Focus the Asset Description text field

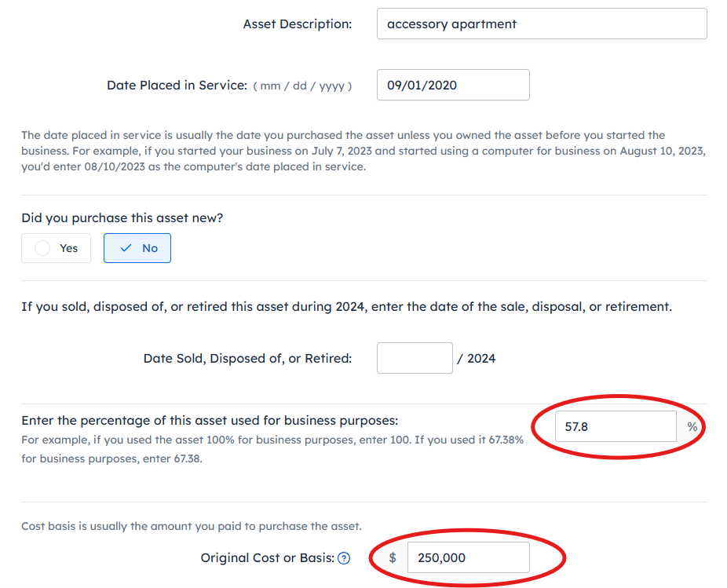[542, 24]
